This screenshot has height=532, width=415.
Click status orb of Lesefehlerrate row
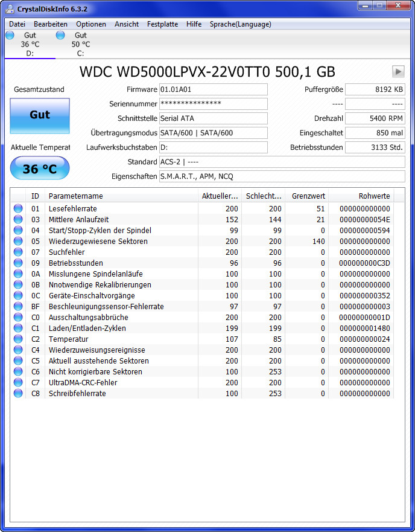pos(18,209)
